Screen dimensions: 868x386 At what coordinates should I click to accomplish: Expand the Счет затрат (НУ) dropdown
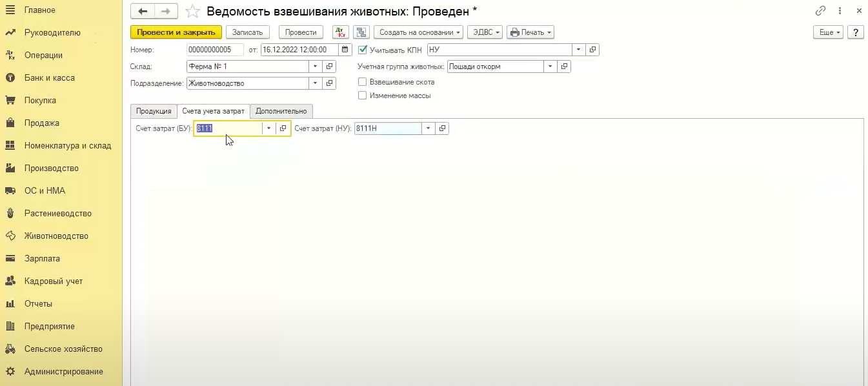click(428, 128)
